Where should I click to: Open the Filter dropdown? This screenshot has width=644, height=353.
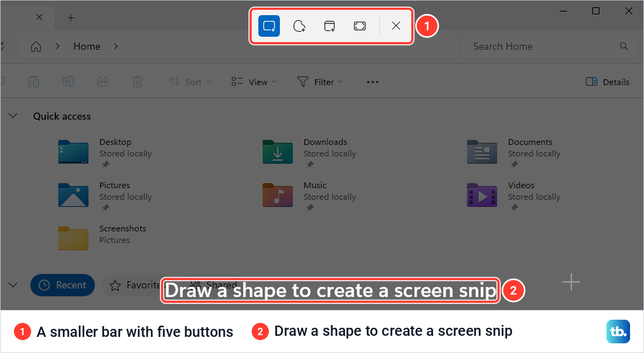coord(320,82)
